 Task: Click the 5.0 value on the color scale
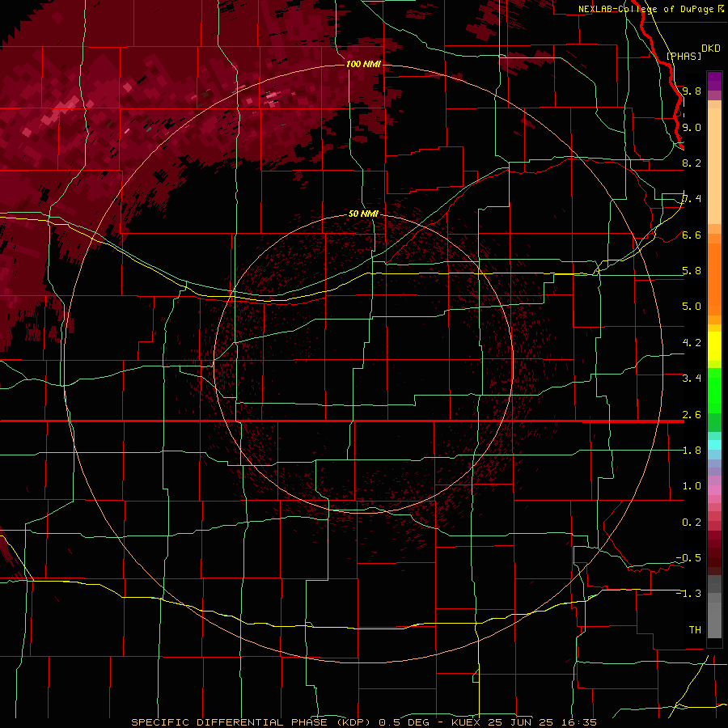point(692,307)
